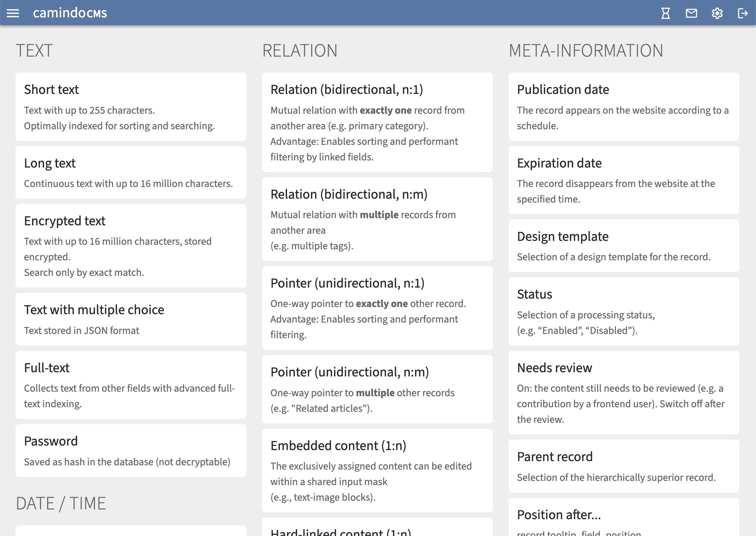The image size is (756, 536).
Task: Choose the Parent record card
Action: pos(624,466)
